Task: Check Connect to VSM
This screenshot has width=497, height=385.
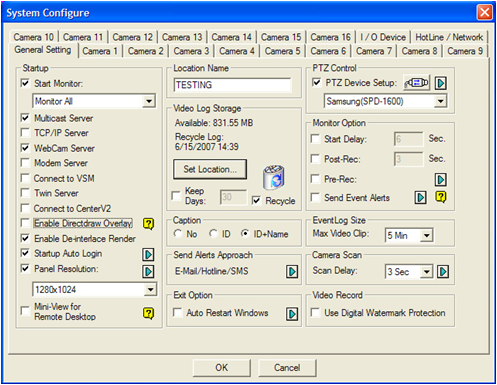Action: pyautogui.click(x=25, y=178)
